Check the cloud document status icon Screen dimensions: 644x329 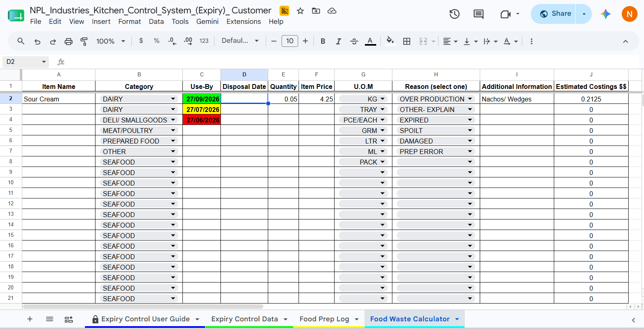(332, 11)
